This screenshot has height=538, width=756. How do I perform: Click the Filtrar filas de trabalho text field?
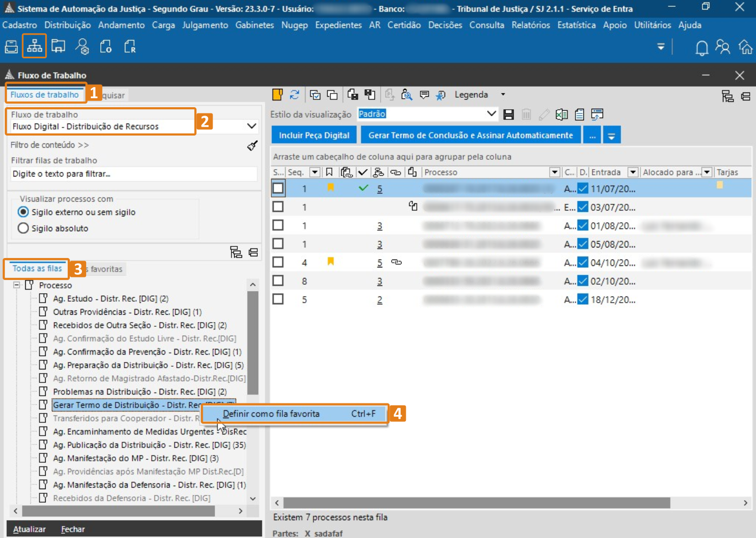pyautogui.click(x=134, y=174)
